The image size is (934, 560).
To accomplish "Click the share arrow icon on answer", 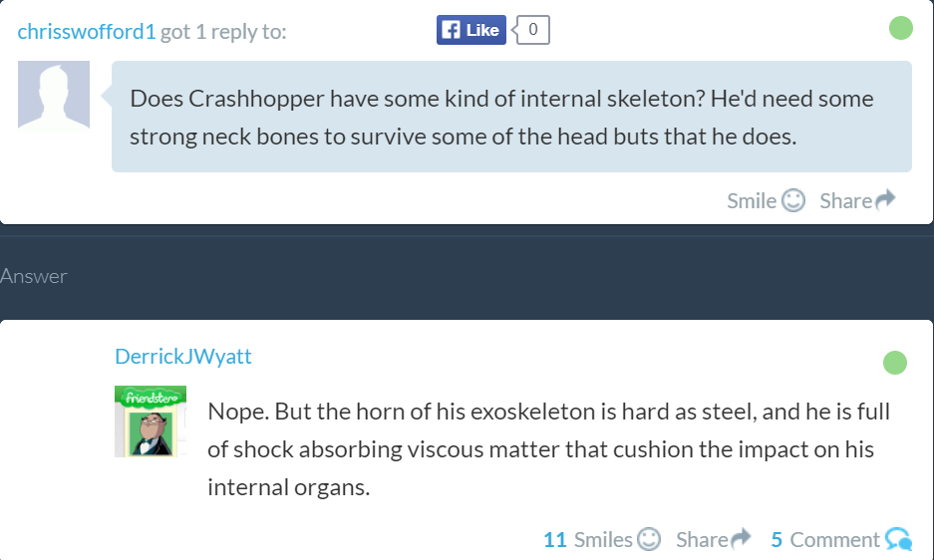I will 741,539.
